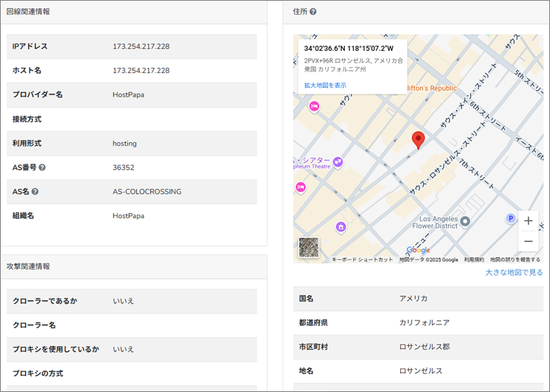Click the Google logo on the map
Image resolution: width=550 pixels, height=392 pixels.
click(x=418, y=250)
